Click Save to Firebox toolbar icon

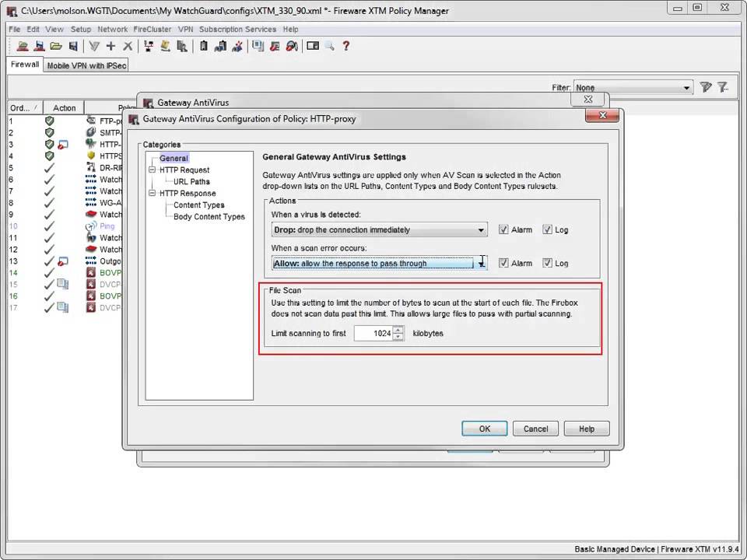pos(40,46)
